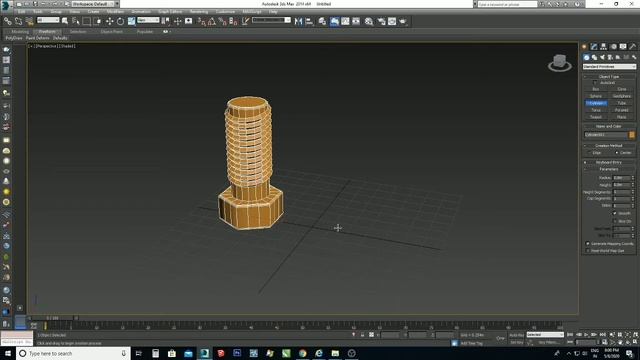Image resolution: width=640 pixels, height=360 pixels.
Task: Select the Center creation method radio
Action: [x=617, y=153]
